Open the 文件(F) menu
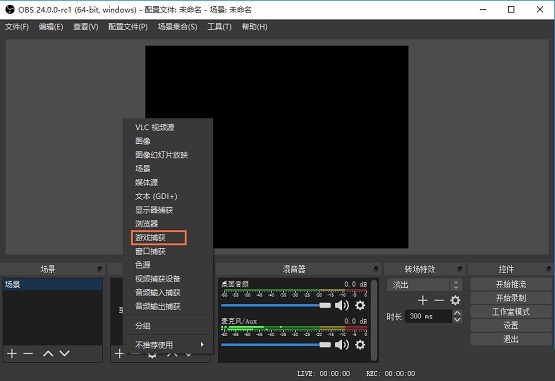Viewport: 555px width, 381px height. [x=17, y=27]
